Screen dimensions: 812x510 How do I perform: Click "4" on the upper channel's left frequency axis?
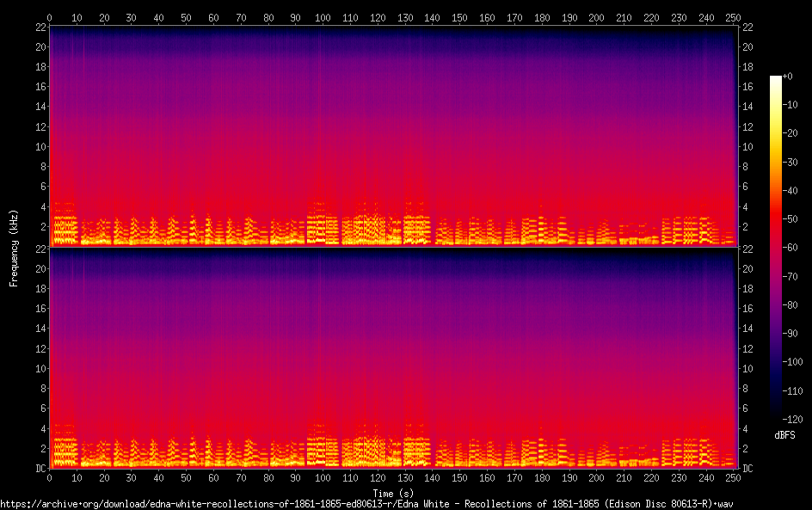coord(44,206)
